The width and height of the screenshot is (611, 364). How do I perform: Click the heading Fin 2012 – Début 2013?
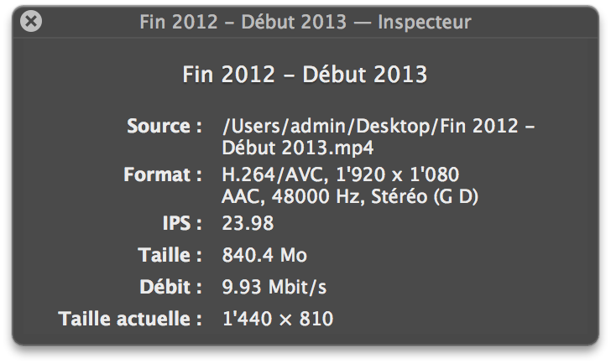305,75
